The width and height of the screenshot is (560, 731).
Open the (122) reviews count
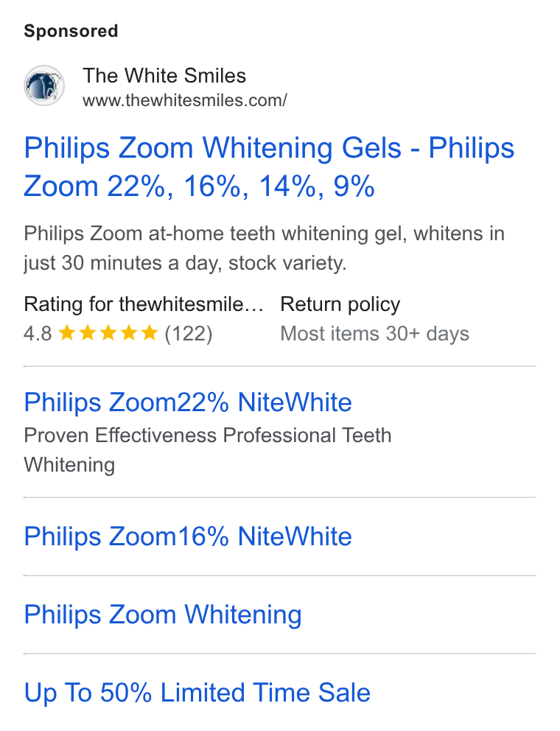(189, 334)
